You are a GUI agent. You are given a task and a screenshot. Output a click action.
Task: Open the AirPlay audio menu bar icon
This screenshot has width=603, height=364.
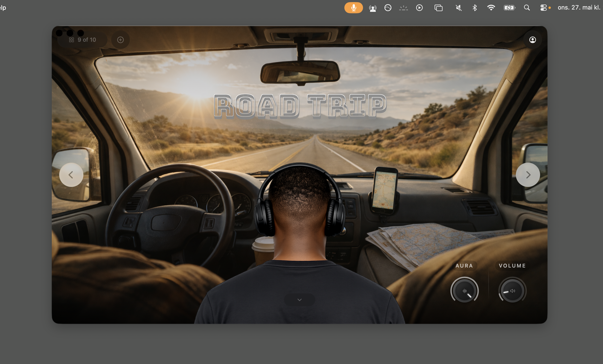[x=373, y=8]
